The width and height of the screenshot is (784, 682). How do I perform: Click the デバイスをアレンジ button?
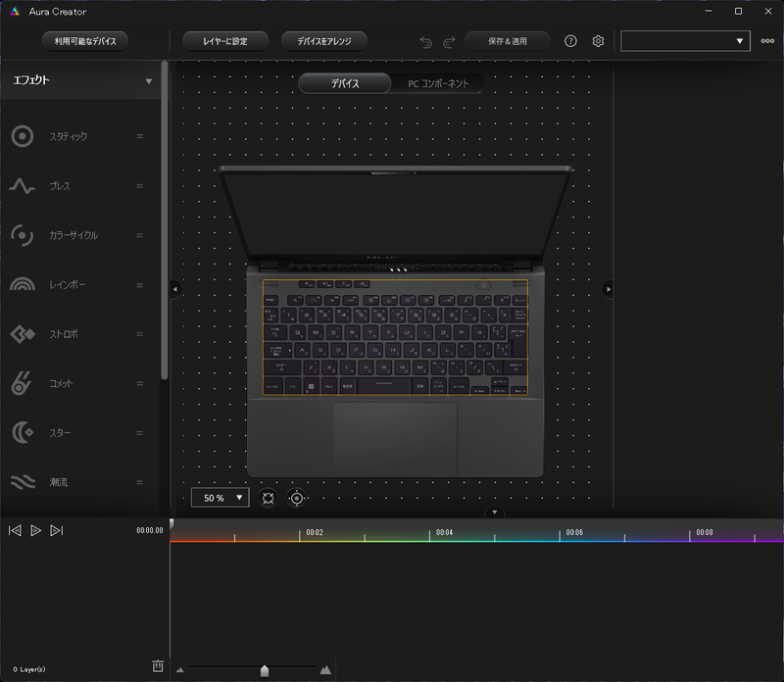[x=325, y=41]
